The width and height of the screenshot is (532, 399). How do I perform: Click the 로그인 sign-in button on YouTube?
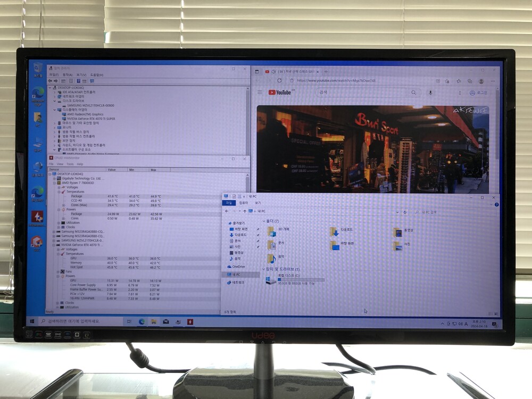coord(478,92)
